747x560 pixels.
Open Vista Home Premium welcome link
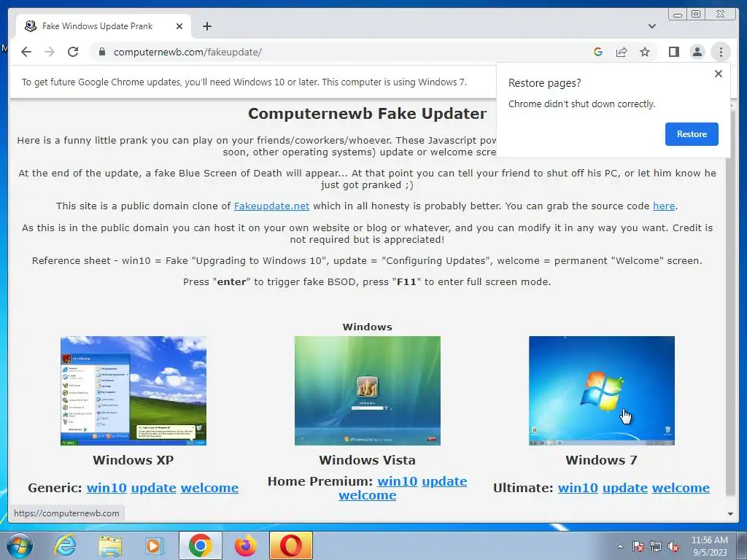368,495
